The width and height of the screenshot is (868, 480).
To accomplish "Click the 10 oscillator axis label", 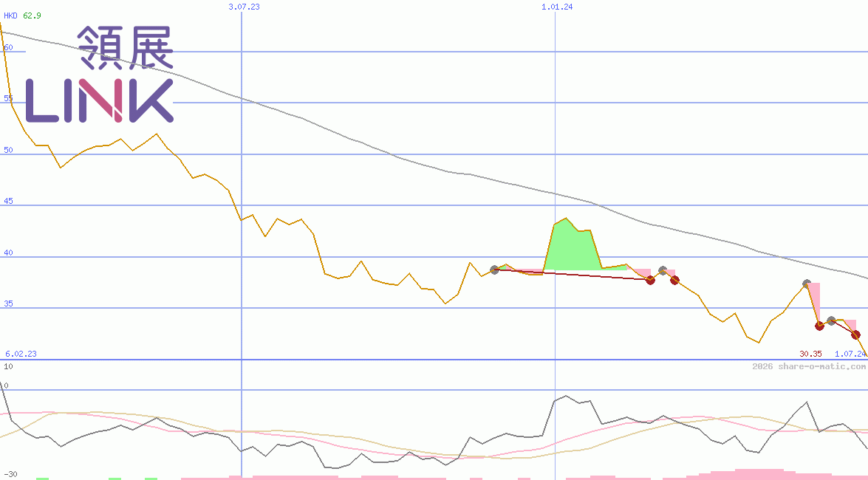I will 8,366.
